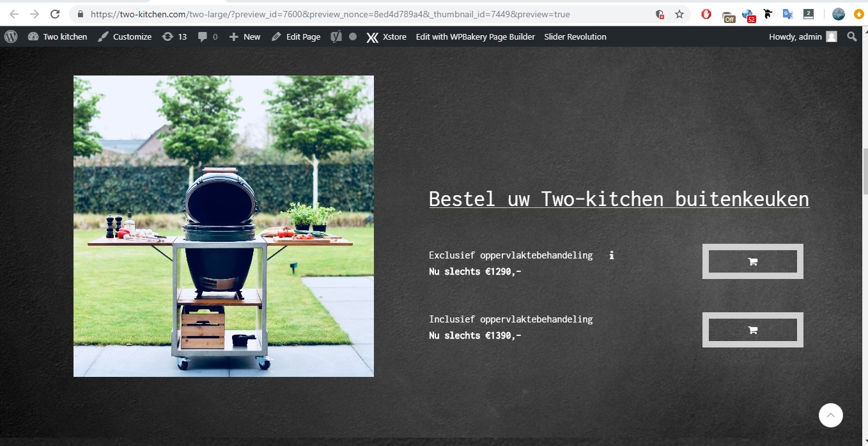Open the Chrome profile avatar
868x446 pixels.
(x=839, y=14)
